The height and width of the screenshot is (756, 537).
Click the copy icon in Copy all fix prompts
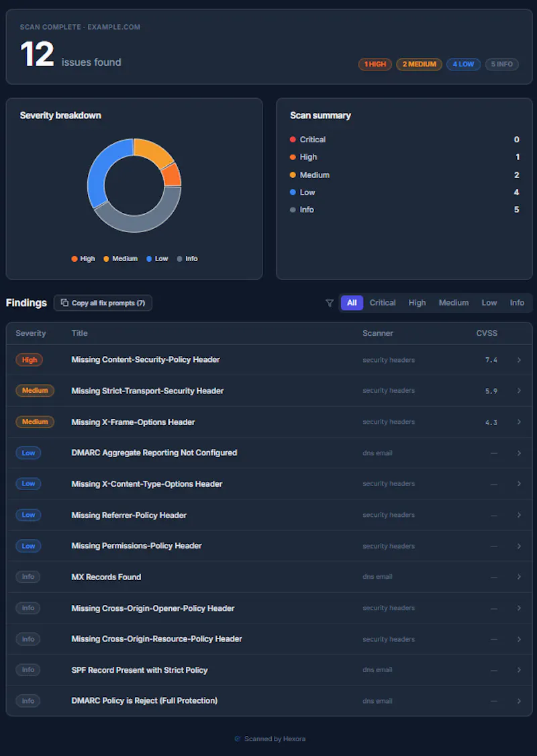coord(64,303)
